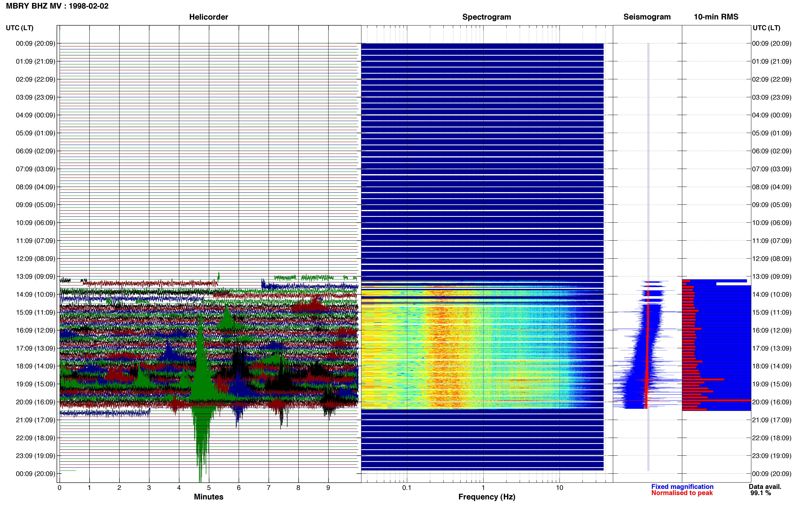Click the 'Data avail.' label
The height and width of the screenshot is (508, 812).
(x=765, y=486)
